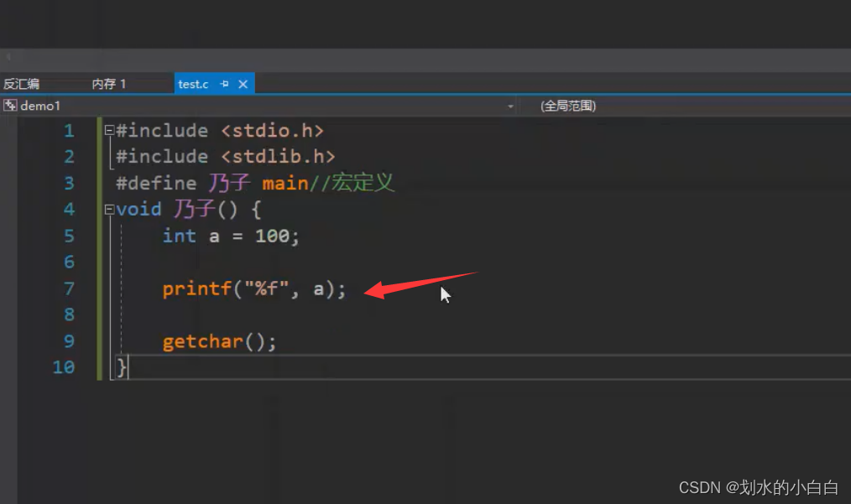
Task: Click line number 7
Action: pyautogui.click(x=69, y=288)
